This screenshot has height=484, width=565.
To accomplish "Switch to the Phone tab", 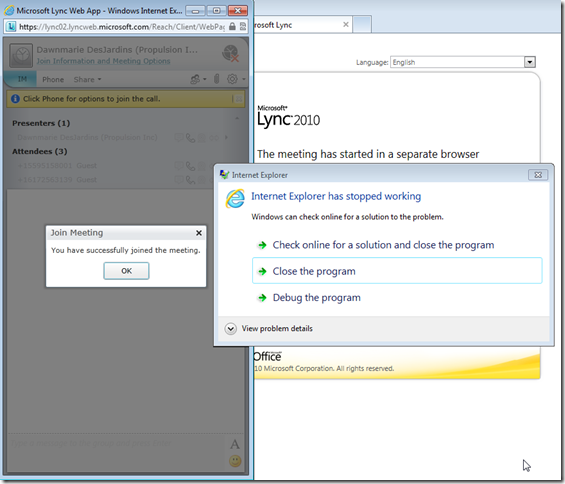I will pyautogui.click(x=53, y=79).
